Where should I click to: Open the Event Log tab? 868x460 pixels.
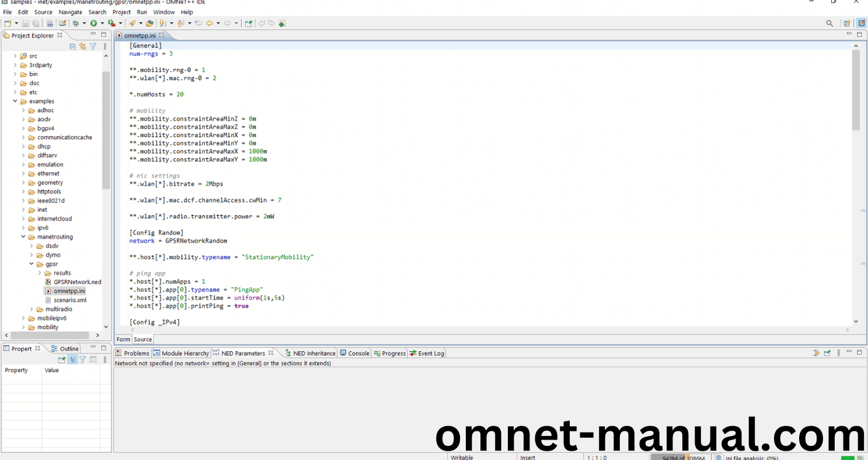tap(427, 353)
